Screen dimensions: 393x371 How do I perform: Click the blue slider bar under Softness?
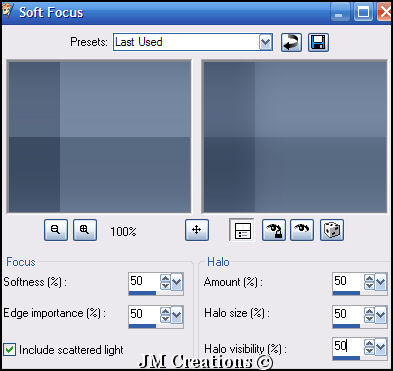142,293
